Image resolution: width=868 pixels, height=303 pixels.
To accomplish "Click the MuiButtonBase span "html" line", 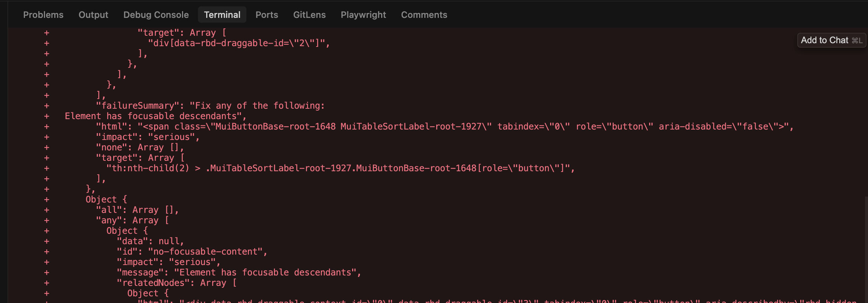I will tap(444, 127).
